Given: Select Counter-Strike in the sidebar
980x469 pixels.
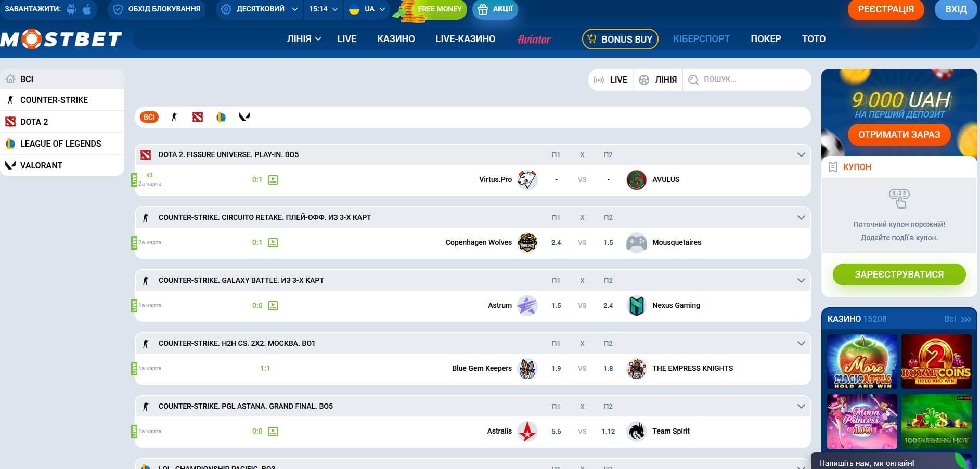Looking at the screenshot, I should pyautogui.click(x=62, y=100).
